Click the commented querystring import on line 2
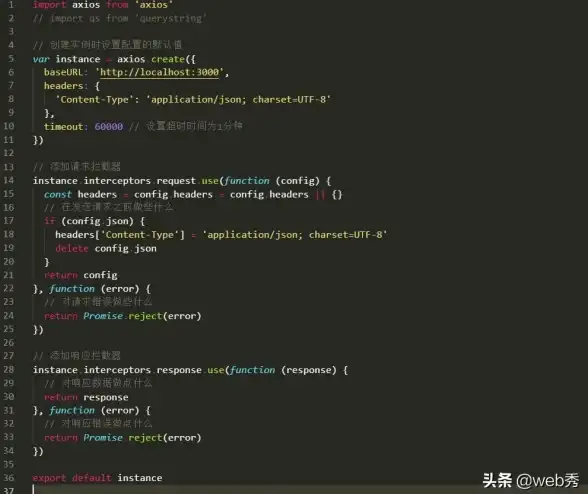This screenshot has height=494, width=588. pos(120,18)
